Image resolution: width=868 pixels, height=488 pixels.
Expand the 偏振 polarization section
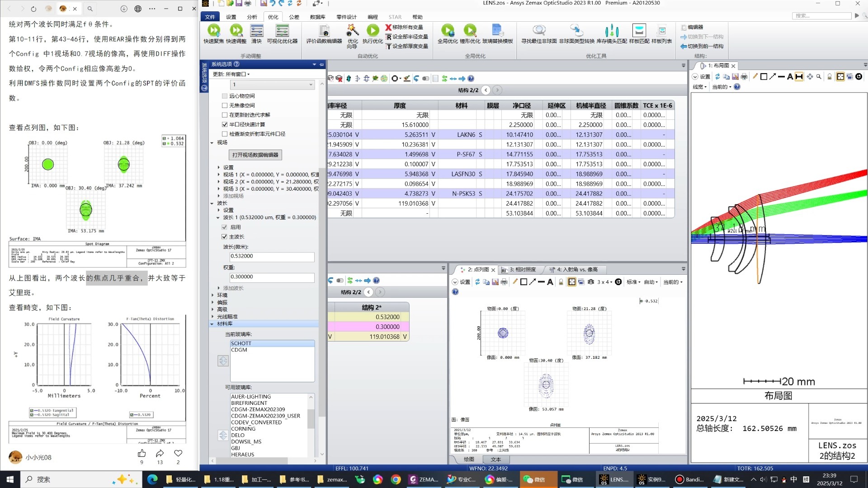(212, 302)
